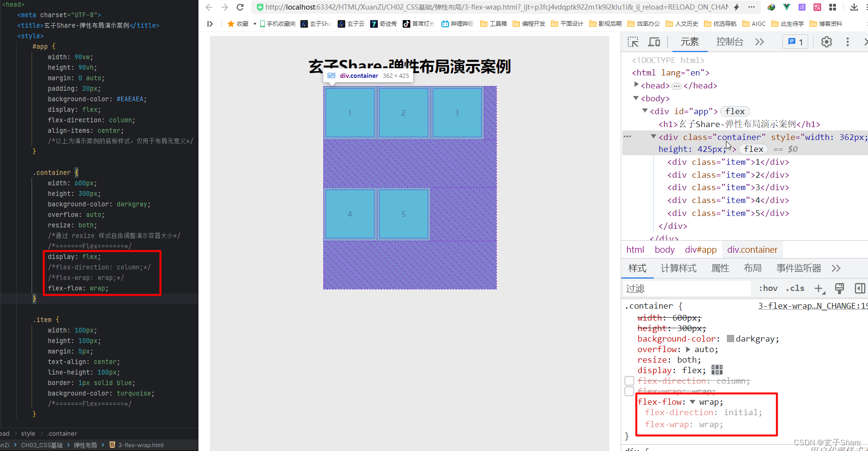This screenshot has height=451, width=868.
Task: Select the div#app breadcrumb
Action: (701, 250)
